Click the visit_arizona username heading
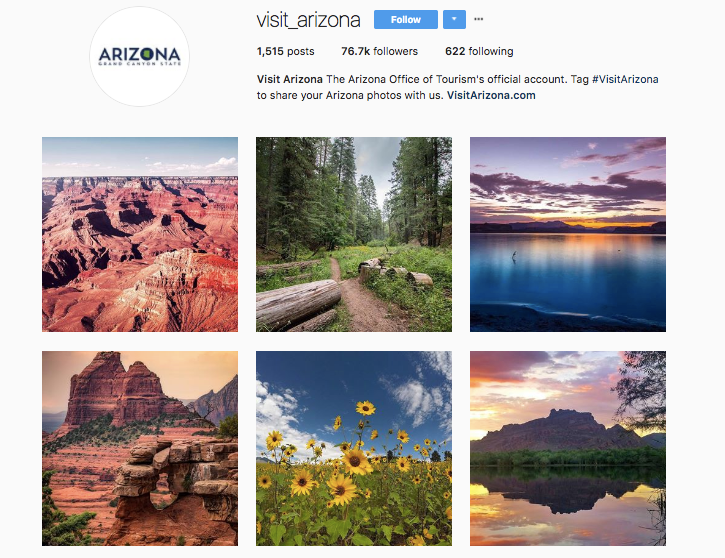 [308, 20]
